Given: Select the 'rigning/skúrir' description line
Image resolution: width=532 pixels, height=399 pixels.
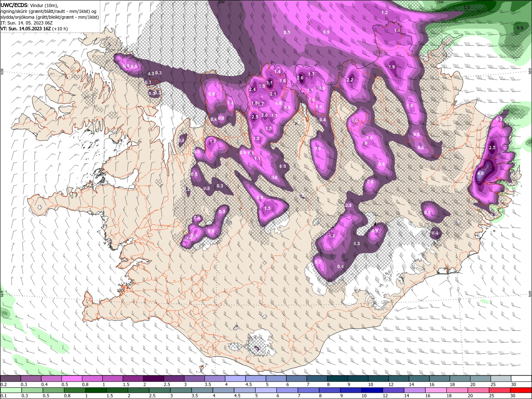Looking at the screenshot, I should pyautogui.click(x=49, y=11).
